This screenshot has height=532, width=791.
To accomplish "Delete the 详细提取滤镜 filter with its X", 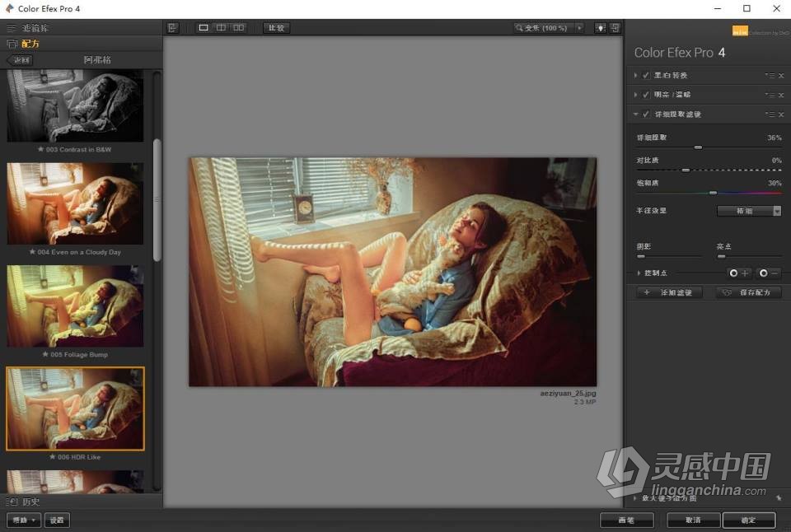I will (x=781, y=114).
